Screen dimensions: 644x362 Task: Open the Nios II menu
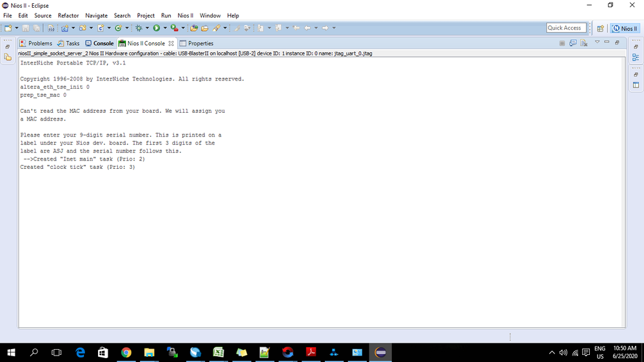pos(185,15)
